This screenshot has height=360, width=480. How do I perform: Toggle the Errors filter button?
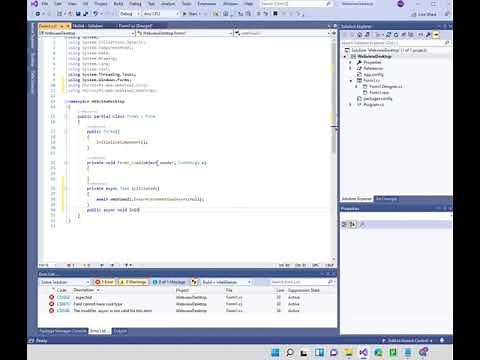(x=104, y=282)
